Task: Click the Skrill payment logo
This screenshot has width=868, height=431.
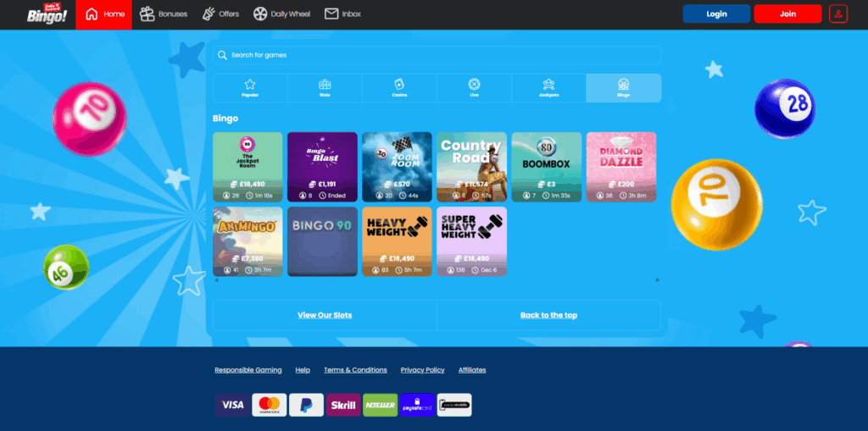Action: click(x=343, y=405)
